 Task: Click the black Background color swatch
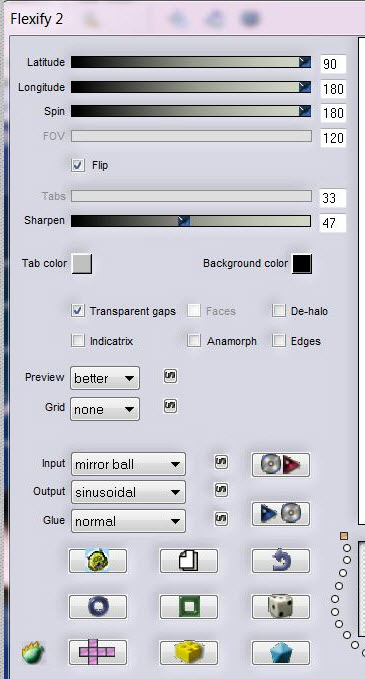(302, 264)
